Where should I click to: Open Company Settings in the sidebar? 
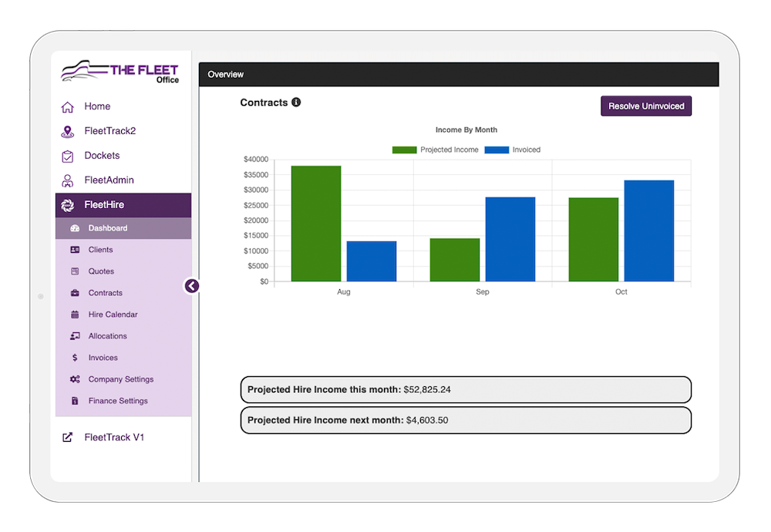pos(123,379)
